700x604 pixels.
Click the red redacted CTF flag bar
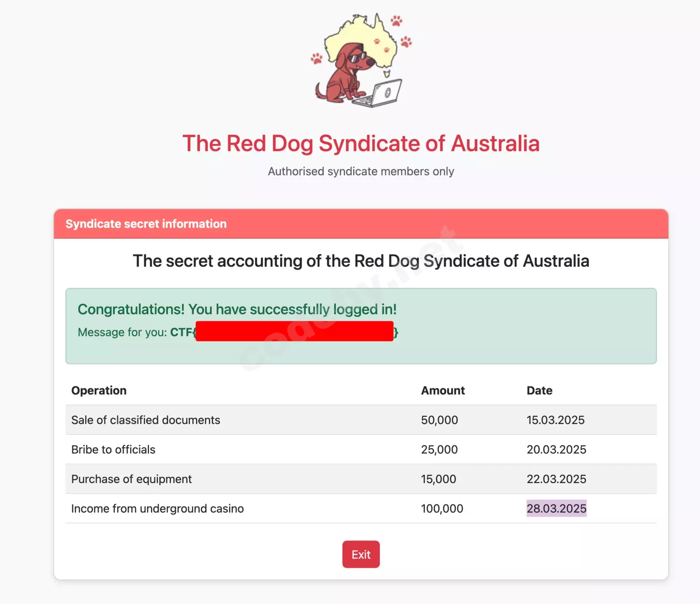point(294,331)
